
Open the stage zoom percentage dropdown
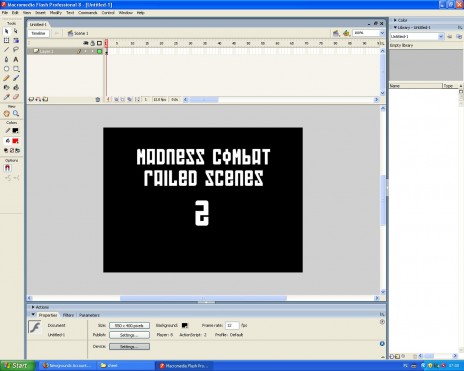(382, 33)
